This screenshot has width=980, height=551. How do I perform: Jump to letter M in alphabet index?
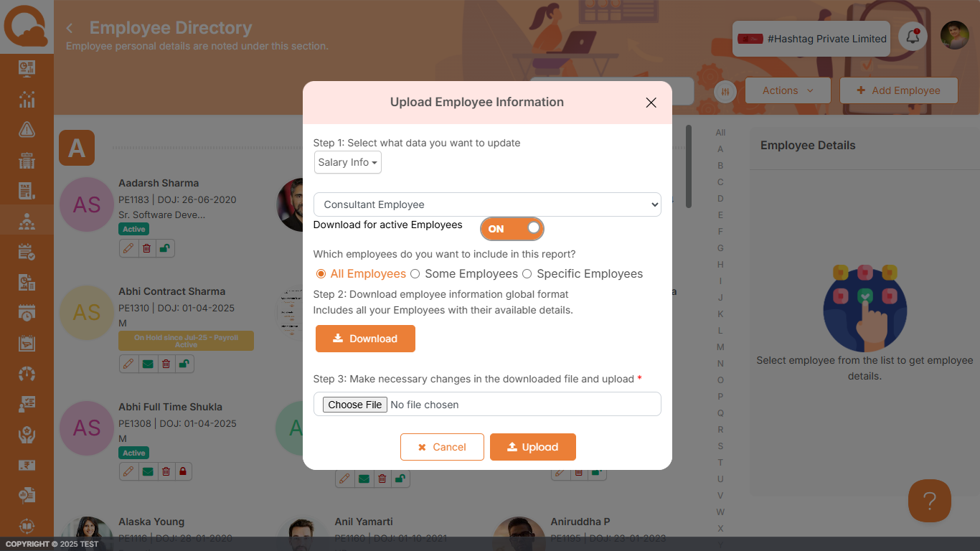tap(720, 347)
